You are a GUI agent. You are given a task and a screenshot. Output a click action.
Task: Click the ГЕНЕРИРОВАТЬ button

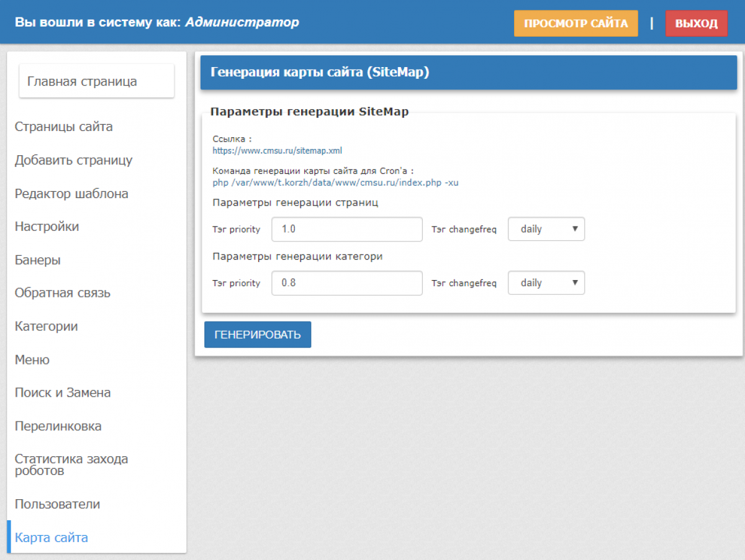click(x=258, y=335)
